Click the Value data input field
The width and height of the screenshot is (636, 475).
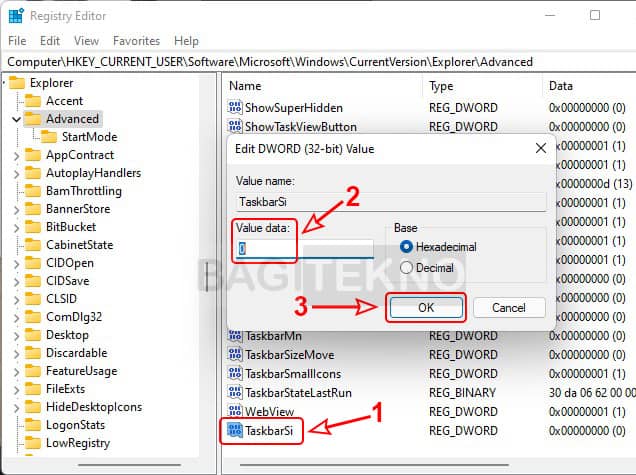tap(305, 248)
